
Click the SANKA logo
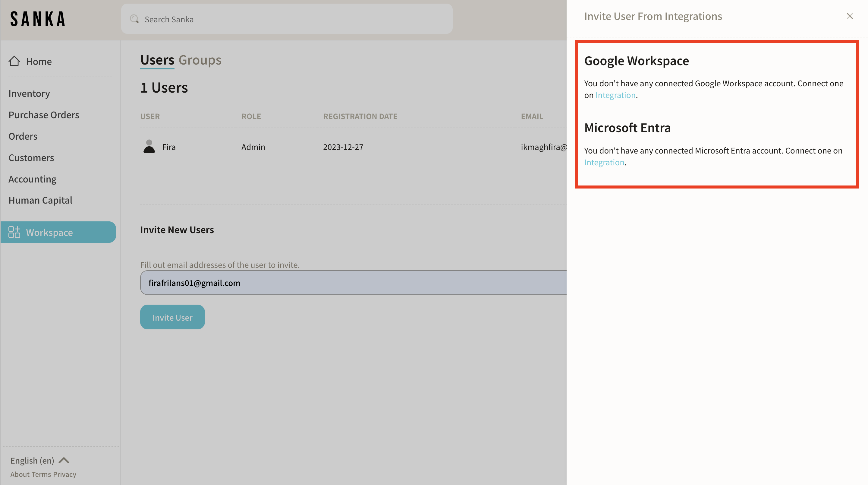(x=38, y=19)
